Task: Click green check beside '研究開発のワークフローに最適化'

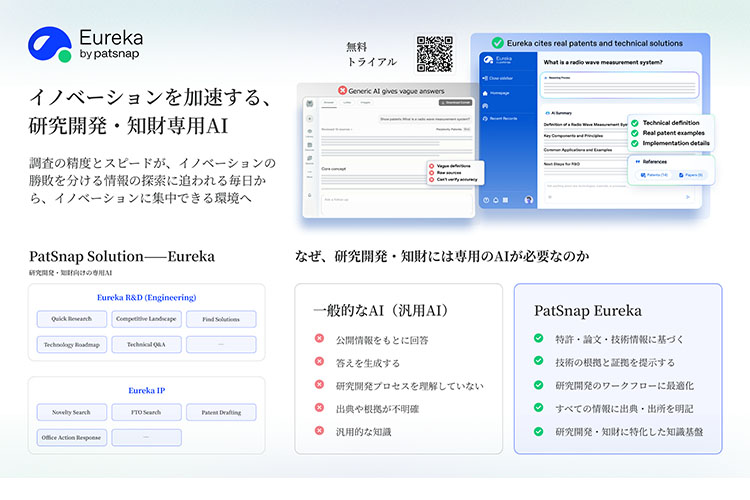Action: pyautogui.click(x=539, y=384)
